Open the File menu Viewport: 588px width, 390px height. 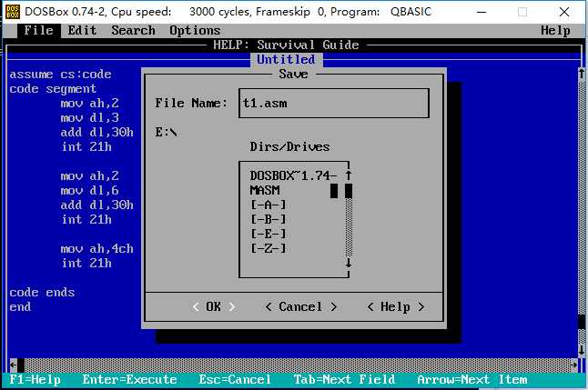coord(38,30)
